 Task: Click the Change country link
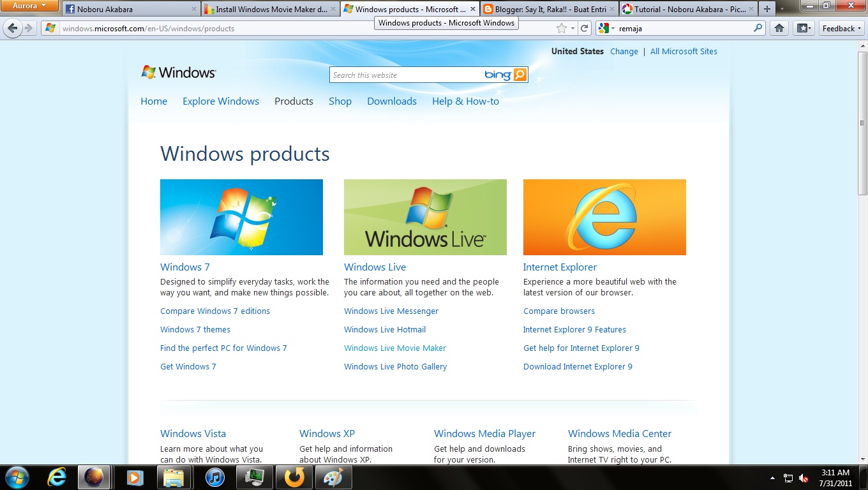(x=624, y=52)
